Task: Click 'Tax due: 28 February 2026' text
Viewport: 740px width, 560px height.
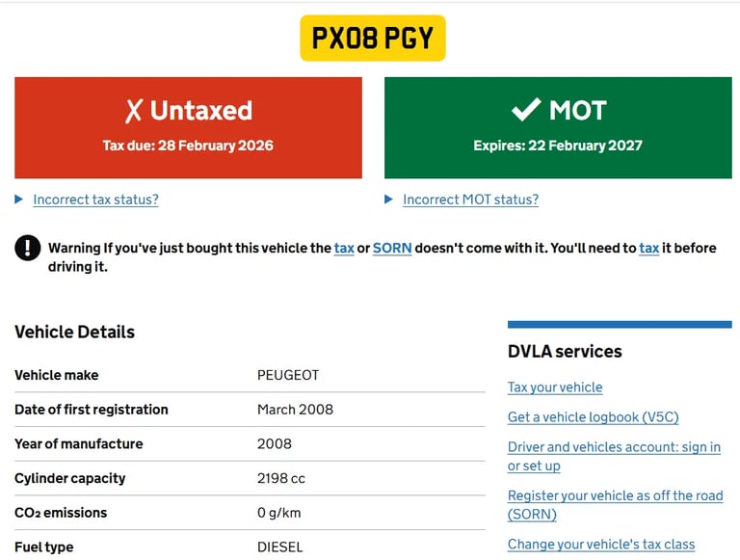Action: coord(188,146)
